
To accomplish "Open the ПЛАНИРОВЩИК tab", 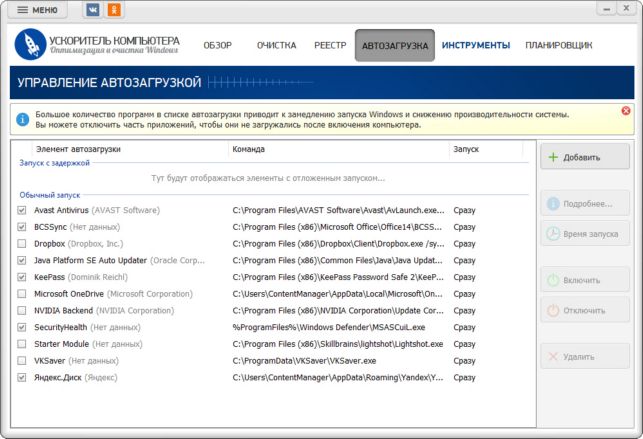I will click(559, 45).
